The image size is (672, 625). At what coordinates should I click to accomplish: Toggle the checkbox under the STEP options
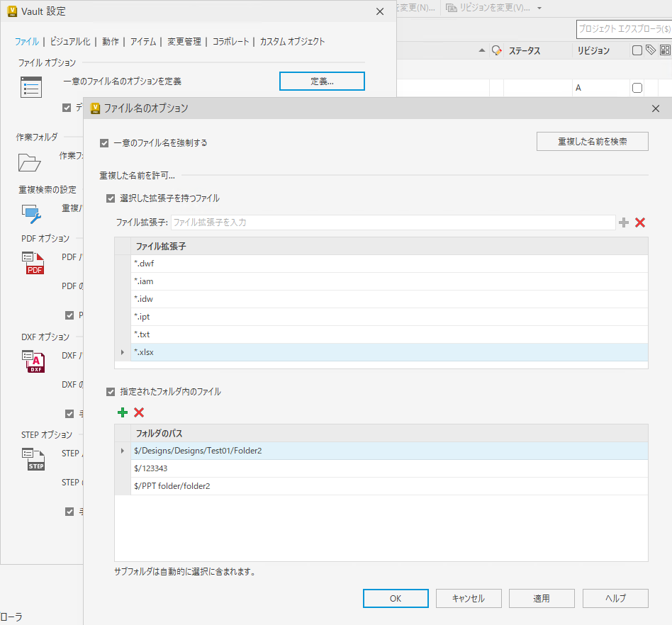click(x=69, y=512)
